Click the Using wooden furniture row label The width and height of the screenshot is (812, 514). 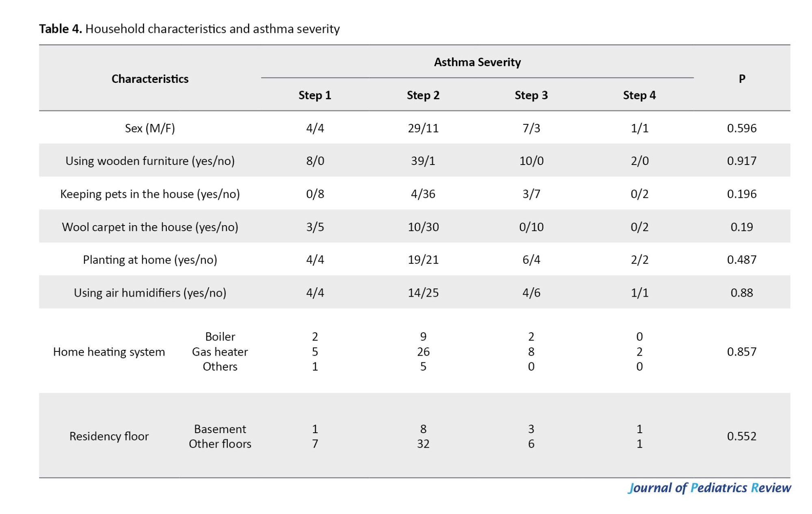click(150, 161)
